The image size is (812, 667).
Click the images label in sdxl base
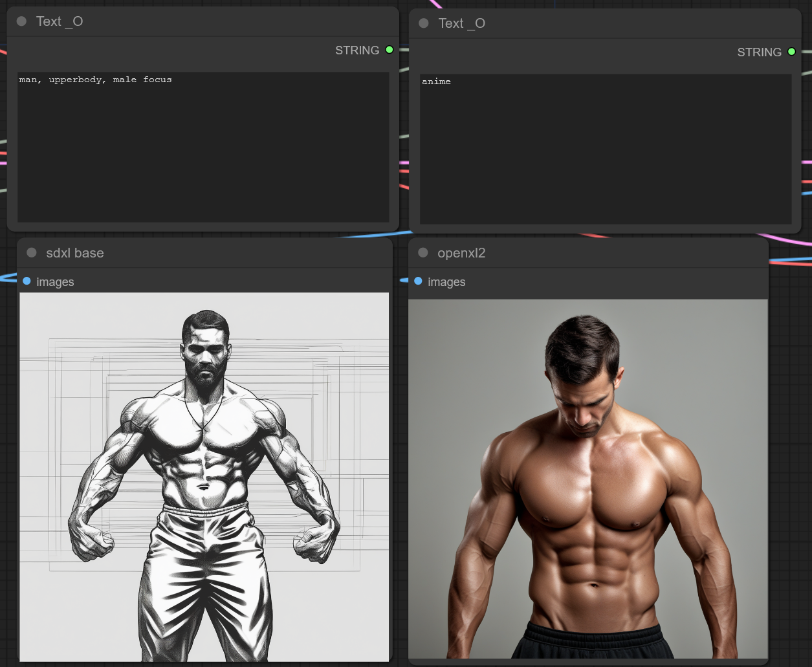tap(55, 282)
